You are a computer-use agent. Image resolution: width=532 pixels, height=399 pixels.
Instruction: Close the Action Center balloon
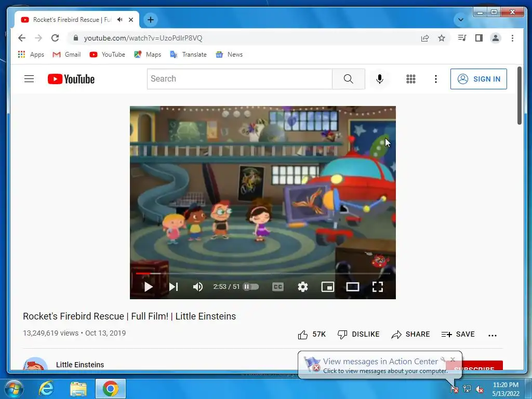point(453,360)
